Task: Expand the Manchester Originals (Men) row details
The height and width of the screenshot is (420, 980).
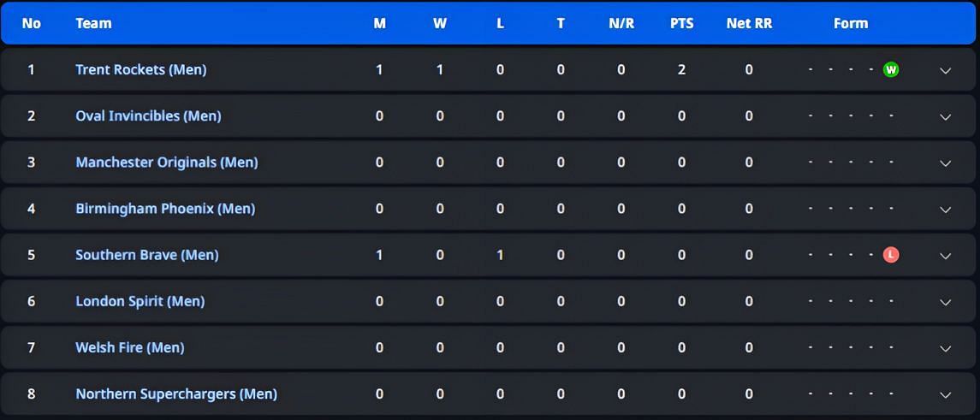Action: [945, 163]
